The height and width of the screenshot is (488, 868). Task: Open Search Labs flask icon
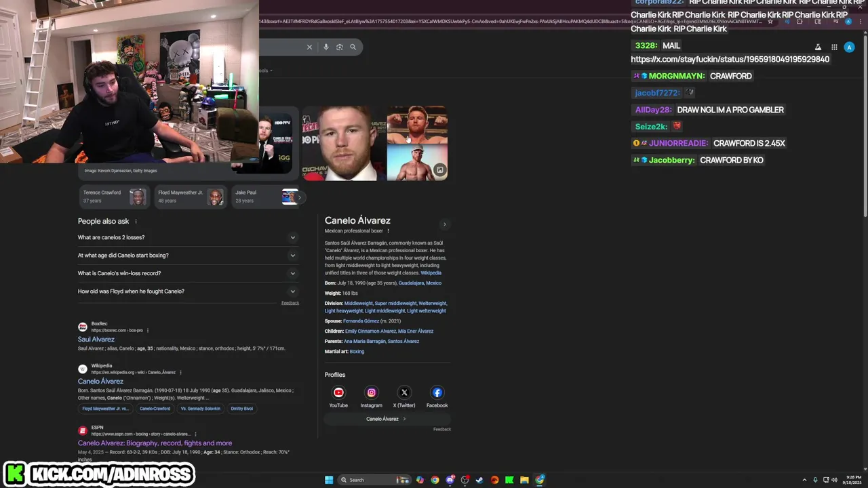point(818,47)
